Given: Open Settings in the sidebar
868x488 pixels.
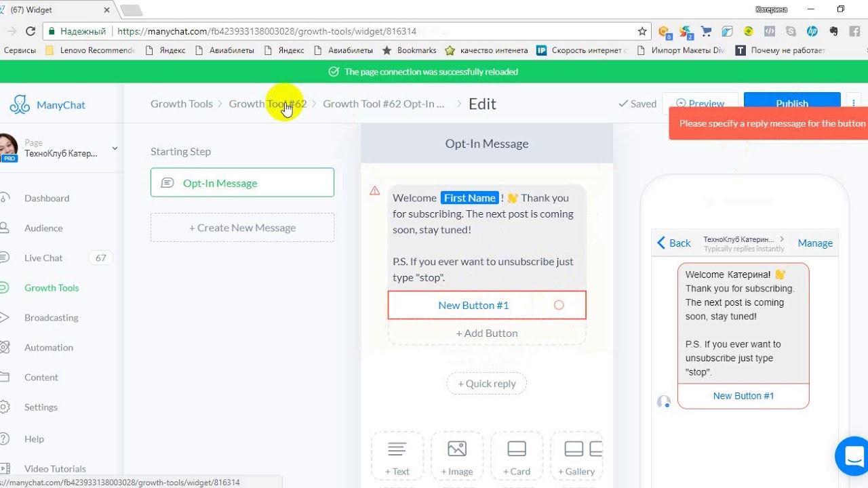Looking at the screenshot, I should point(41,407).
